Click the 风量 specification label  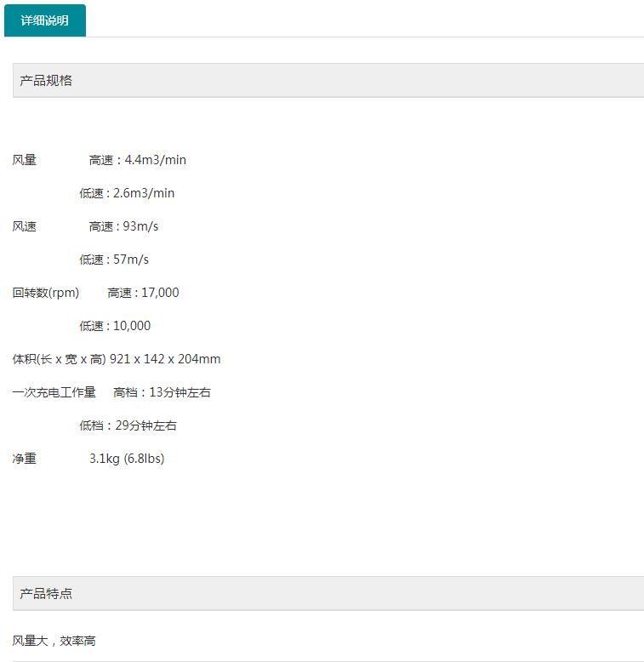25,160
